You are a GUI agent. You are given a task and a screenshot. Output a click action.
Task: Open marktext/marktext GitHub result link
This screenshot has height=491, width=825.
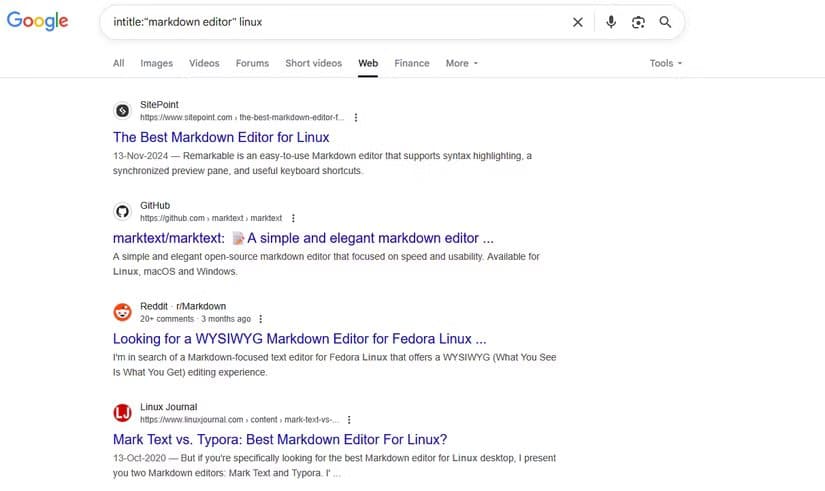click(303, 238)
